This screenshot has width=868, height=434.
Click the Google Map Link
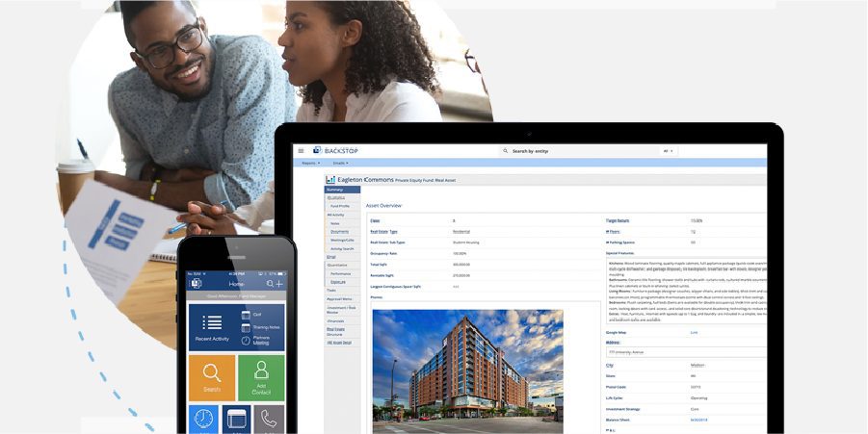[x=694, y=332]
